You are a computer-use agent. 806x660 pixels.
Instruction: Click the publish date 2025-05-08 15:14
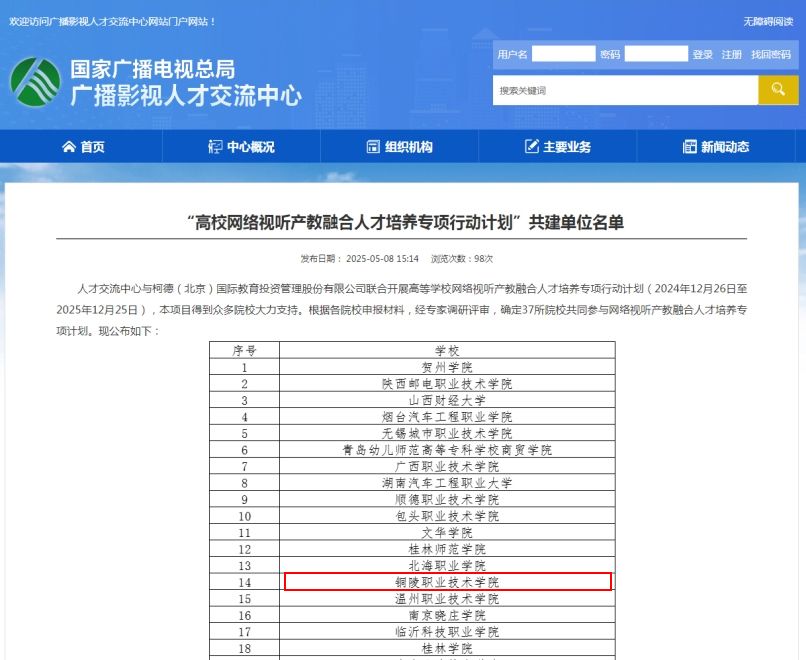pyautogui.click(x=382, y=259)
